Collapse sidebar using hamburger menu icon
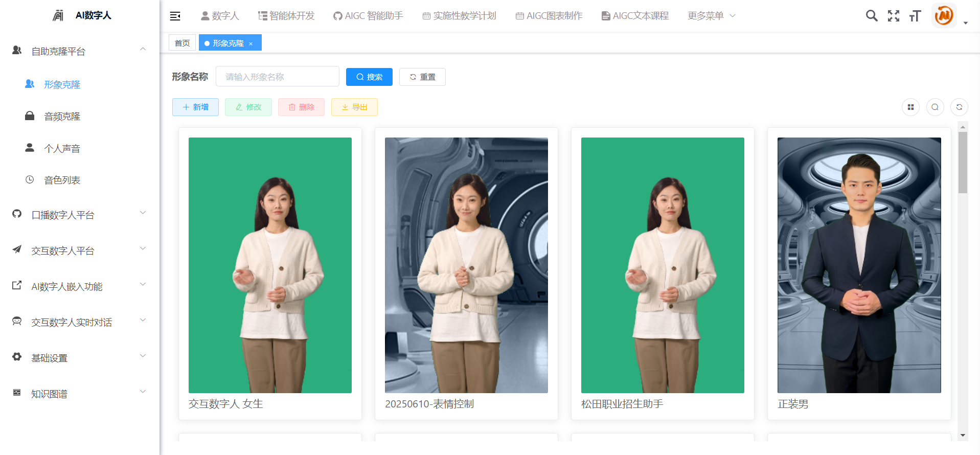The height and width of the screenshot is (455, 980). [x=175, y=16]
